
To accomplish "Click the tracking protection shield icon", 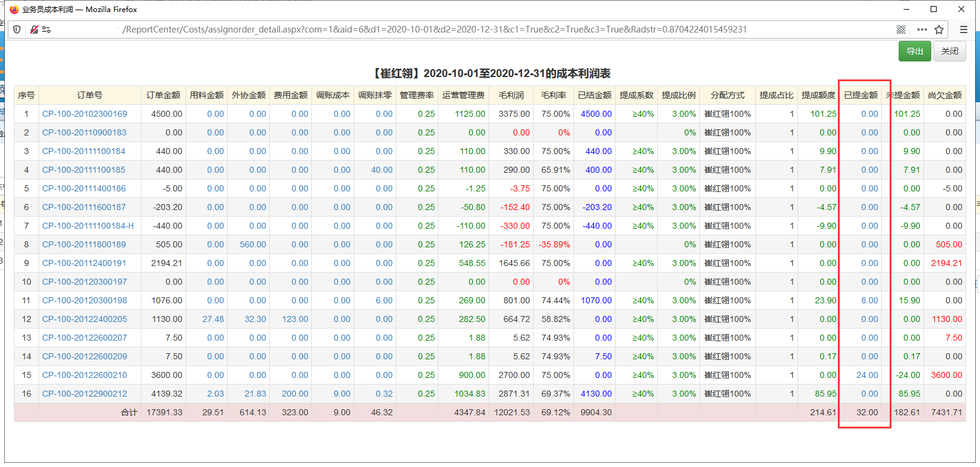I will pos(17,29).
